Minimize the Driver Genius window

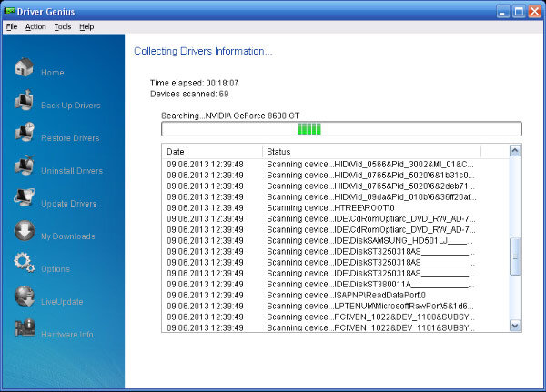click(x=502, y=12)
